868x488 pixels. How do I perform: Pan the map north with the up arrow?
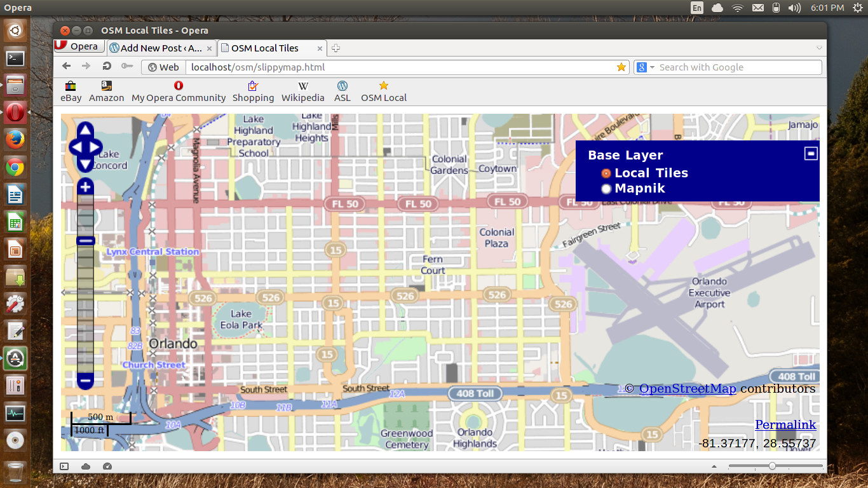pos(85,130)
